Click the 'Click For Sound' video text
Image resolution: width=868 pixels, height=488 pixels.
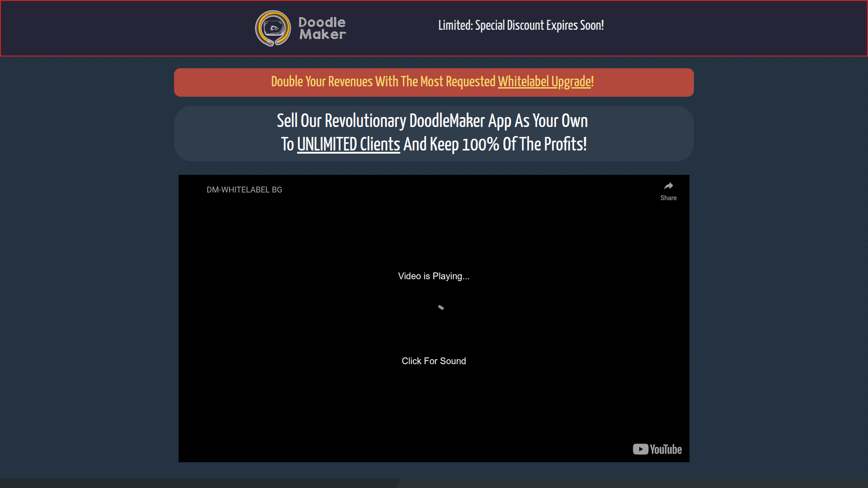tap(434, 361)
